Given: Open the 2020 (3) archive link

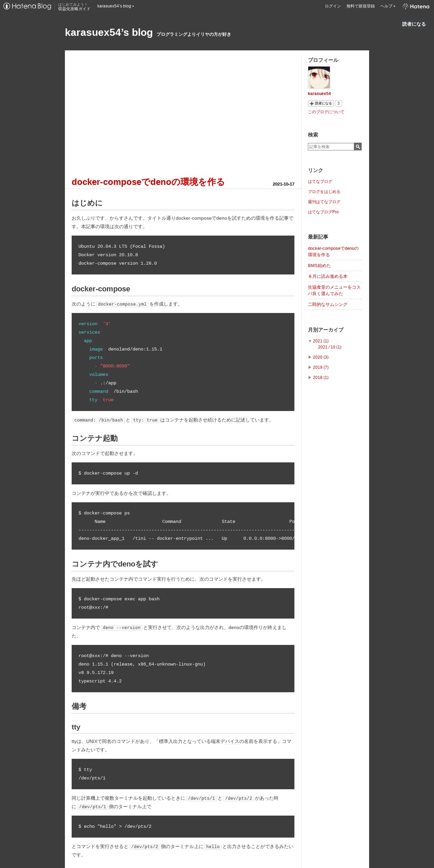Looking at the screenshot, I should pos(320,357).
